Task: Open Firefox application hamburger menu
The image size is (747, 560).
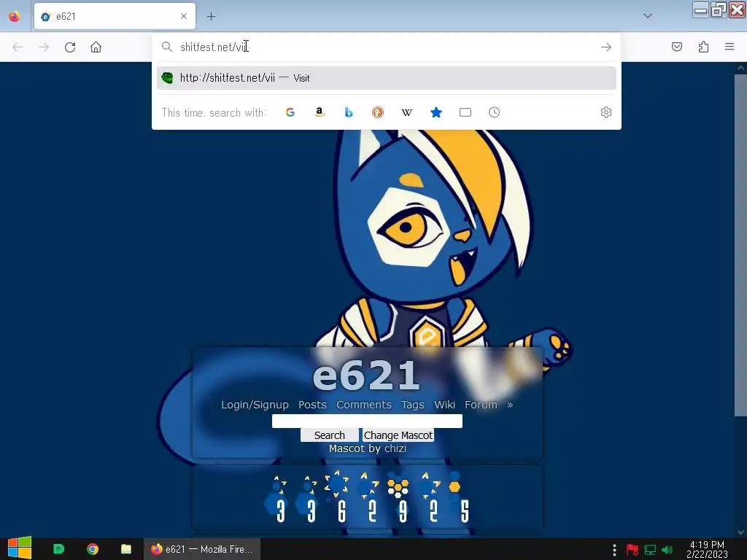Action: click(729, 47)
